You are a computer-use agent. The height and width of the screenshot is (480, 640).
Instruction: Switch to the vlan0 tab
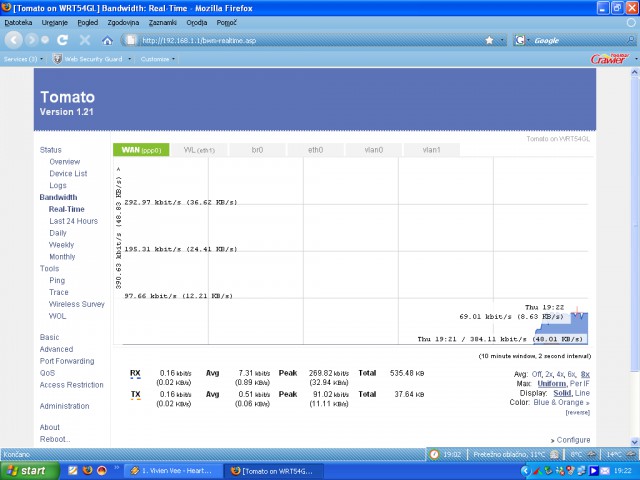click(373, 150)
